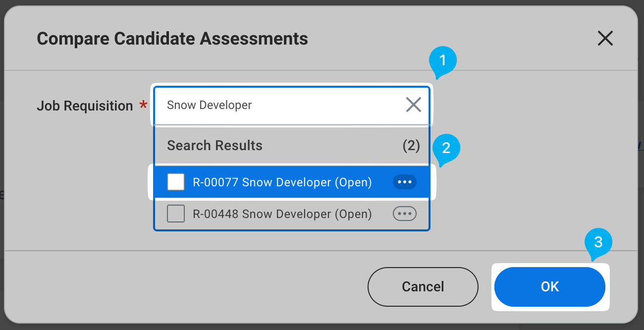The width and height of the screenshot is (644, 330).
Task: Open related actions ellipsis for R-00077
Action: tap(405, 182)
